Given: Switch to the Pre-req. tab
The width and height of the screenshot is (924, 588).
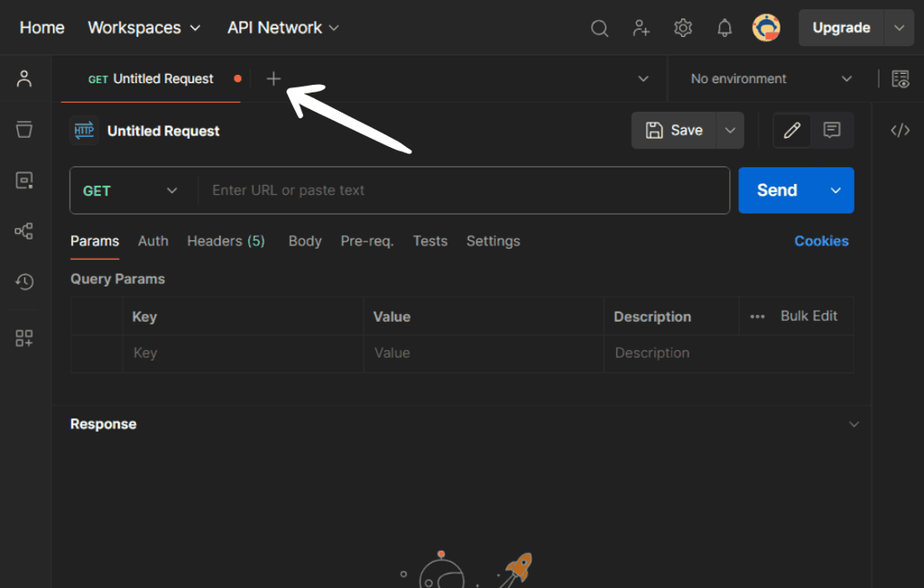Looking at the screenshot, I should point(367,241).
